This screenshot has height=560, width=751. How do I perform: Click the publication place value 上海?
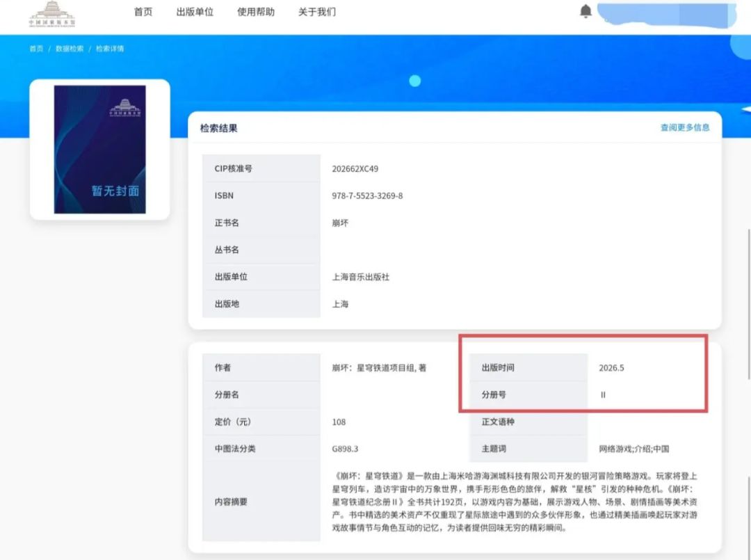click(340, 304)
